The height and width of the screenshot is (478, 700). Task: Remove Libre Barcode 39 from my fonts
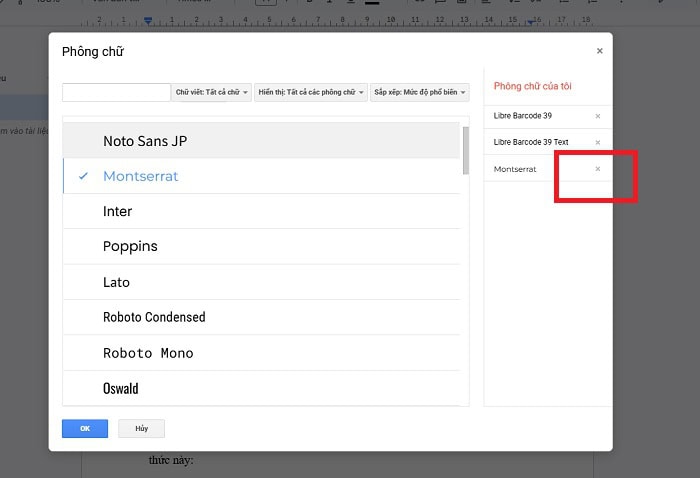[598, 116]
